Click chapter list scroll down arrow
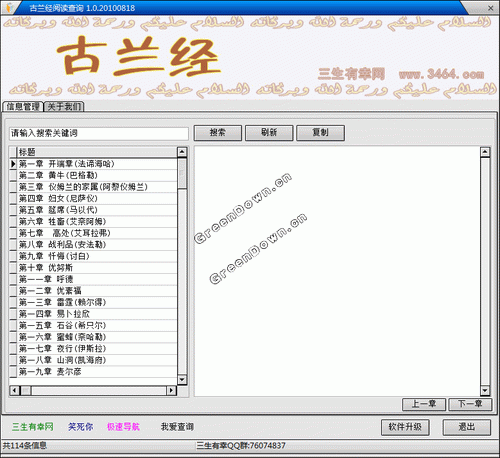This screenshot has height=458, width=500. (182, 380)
